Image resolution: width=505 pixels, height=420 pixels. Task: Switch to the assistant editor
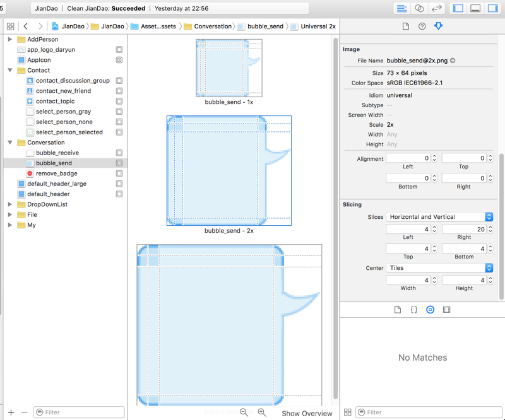[419, 9]
